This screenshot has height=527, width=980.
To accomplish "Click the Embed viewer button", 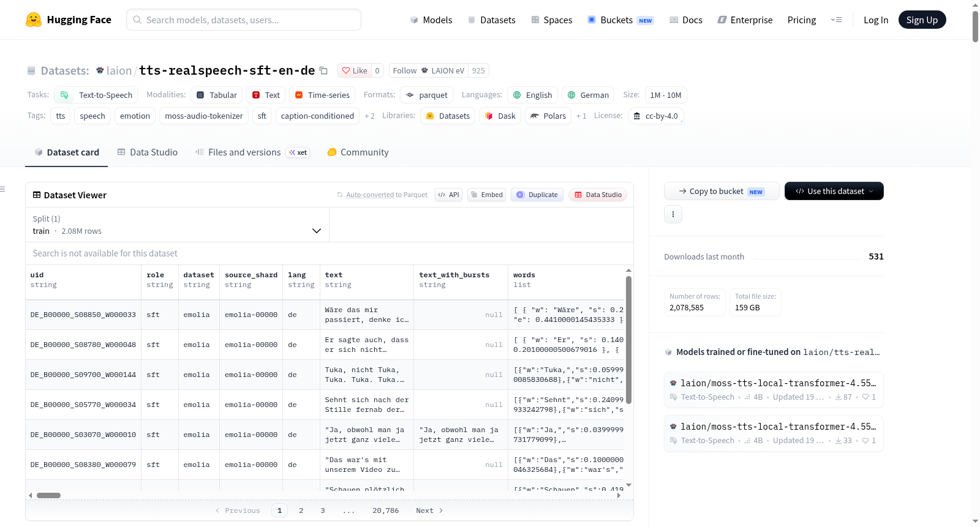I will coord(486,195).
